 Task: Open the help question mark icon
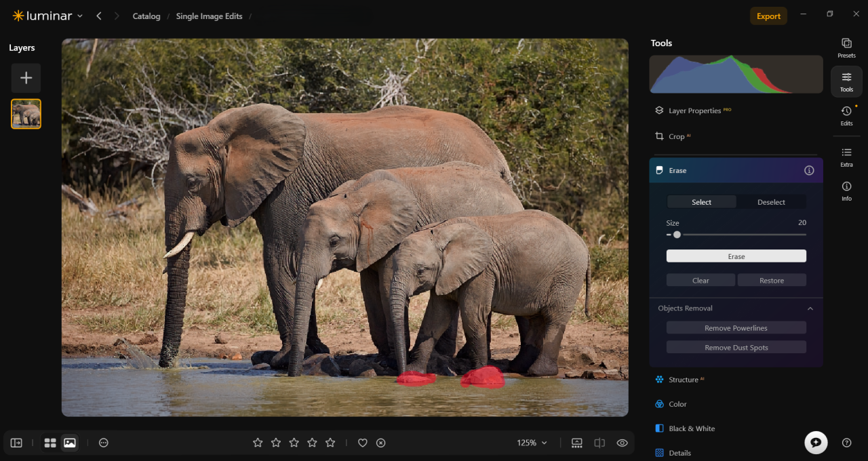[846, 443]
